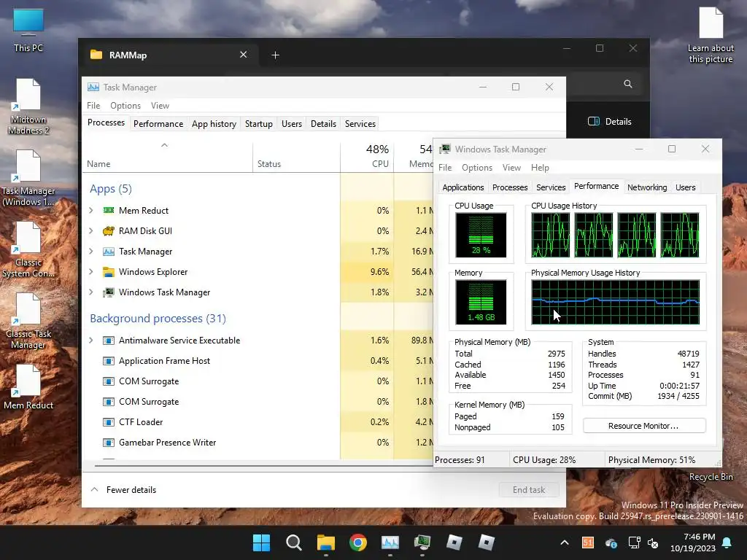747x560 pixels.
Task: Expand the RAM Disk GUI process row
Action: [91, 230]
